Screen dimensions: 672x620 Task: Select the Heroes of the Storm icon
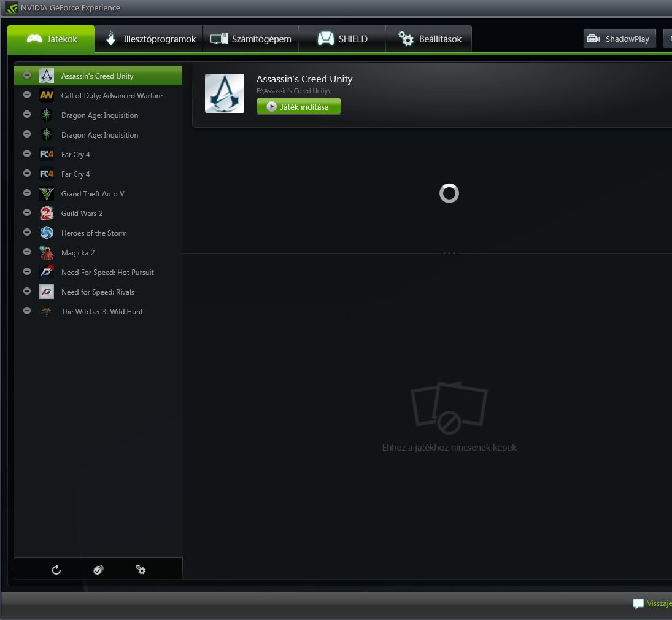coord(47,233)
